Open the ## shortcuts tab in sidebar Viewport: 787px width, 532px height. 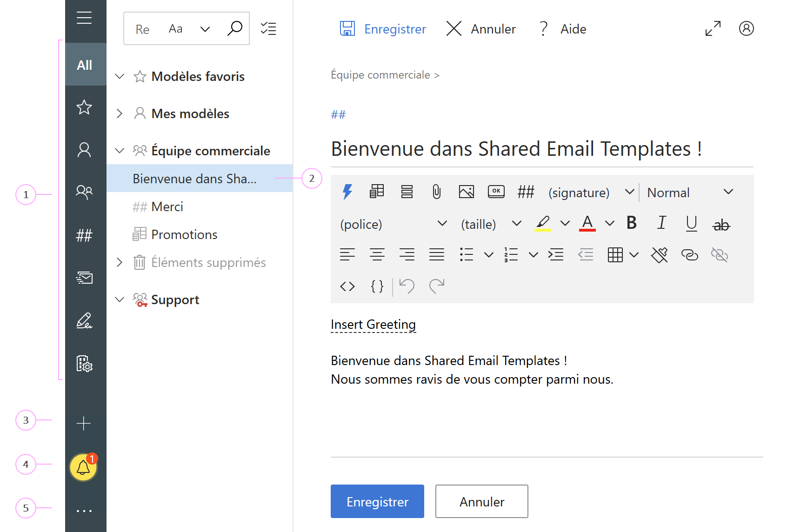point(84,235)
